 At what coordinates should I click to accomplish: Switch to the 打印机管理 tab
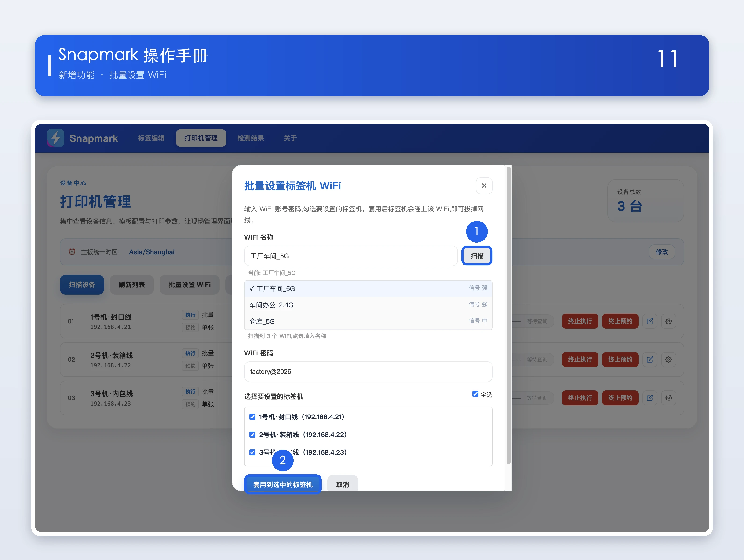tap(201, 138)
